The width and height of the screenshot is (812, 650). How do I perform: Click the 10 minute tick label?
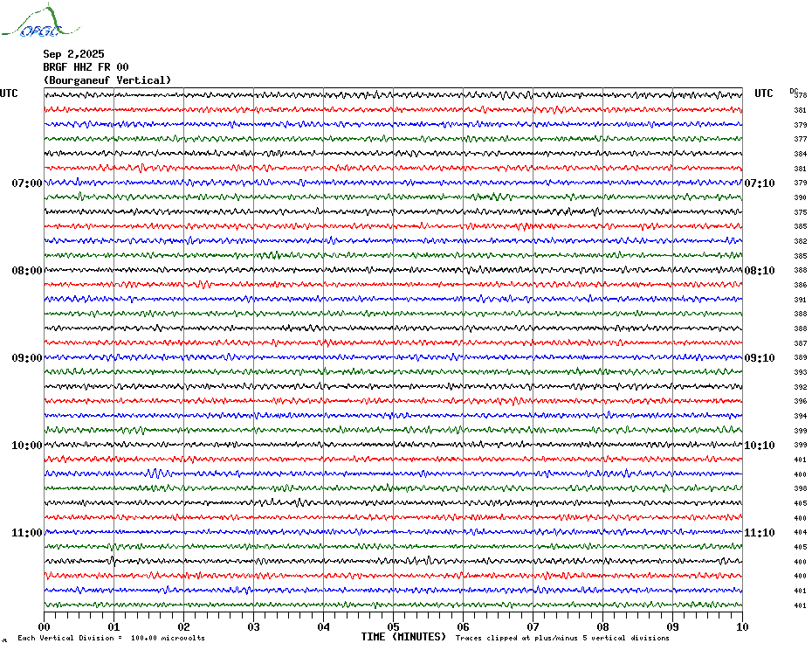click(742, 627)
